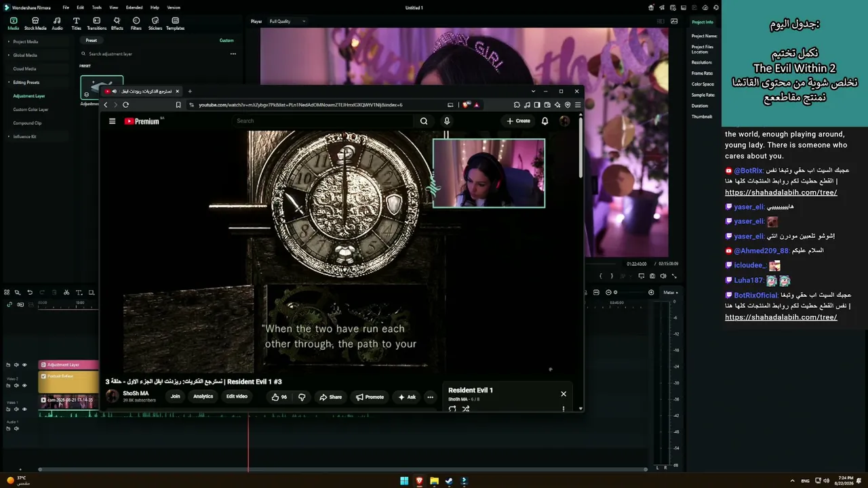868x488 pixels.
Task: Expand the Global Media tree item
Action: 9,56
